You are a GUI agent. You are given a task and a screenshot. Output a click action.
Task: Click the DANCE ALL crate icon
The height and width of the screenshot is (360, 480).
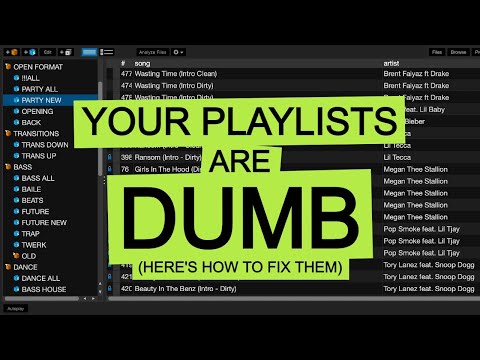coord(16,278)
